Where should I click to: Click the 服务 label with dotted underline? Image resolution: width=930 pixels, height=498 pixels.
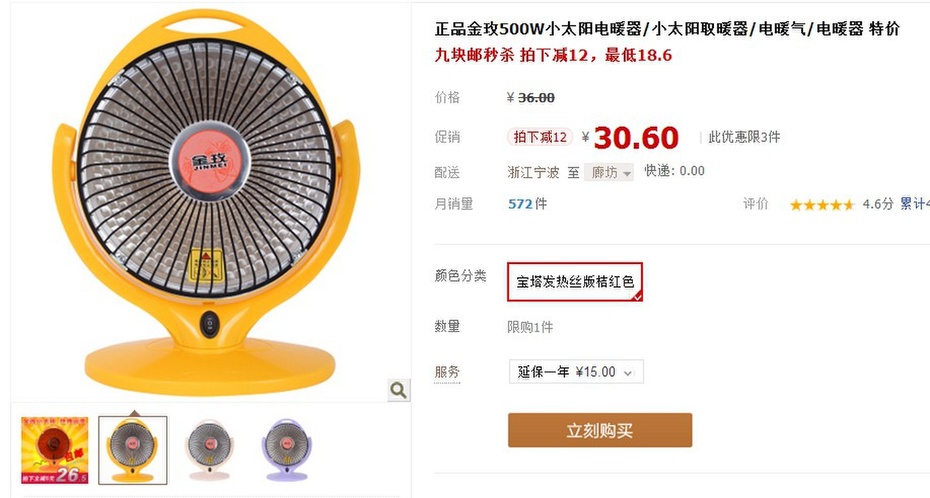[447, 372]
